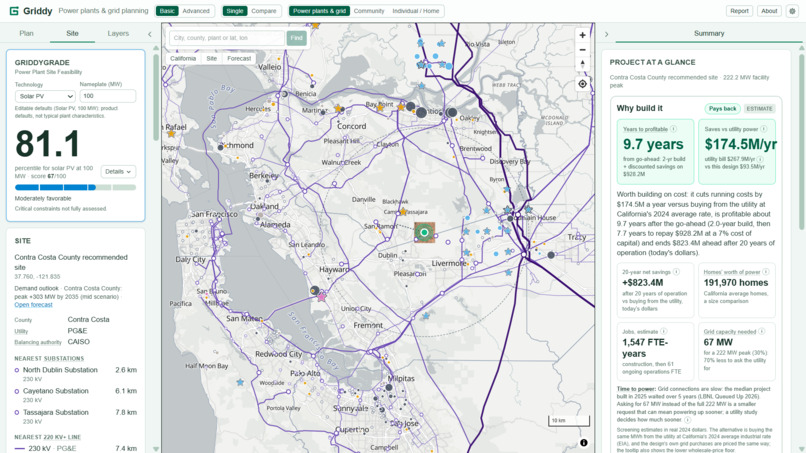Click the pink star marker near San Bruno
This screenshot has width=806, height=453.
322,297
